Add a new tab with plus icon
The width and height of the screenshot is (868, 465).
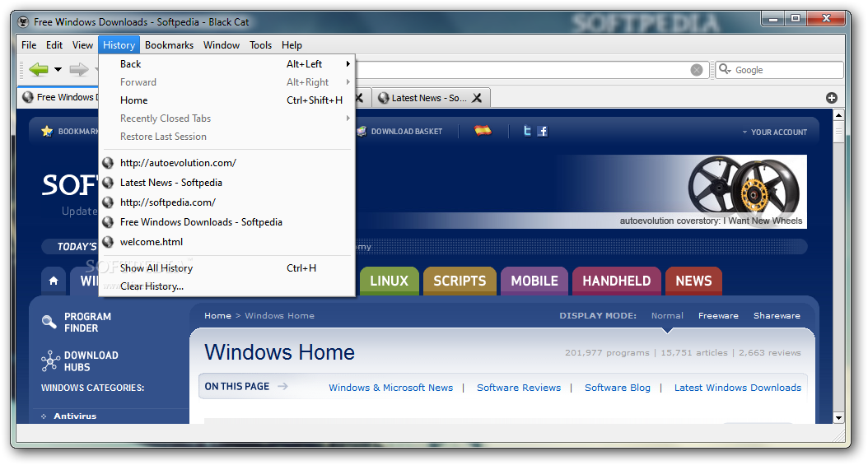831,98
